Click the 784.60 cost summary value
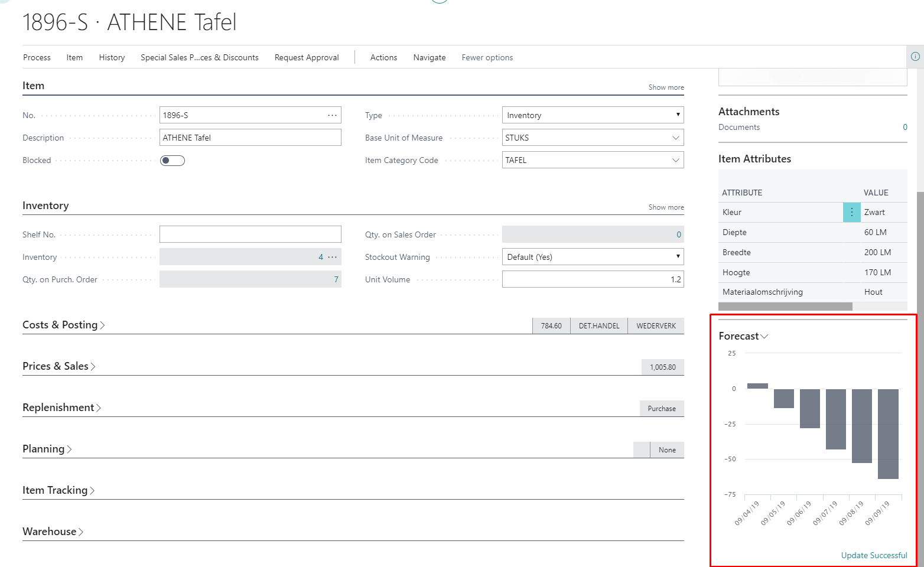924x567 pixels. coord(551,326)
